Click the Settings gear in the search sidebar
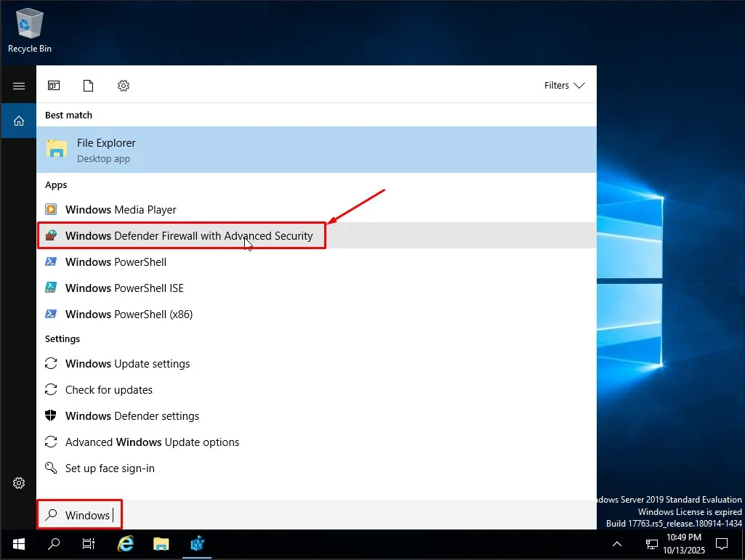 click(x=18, y=482)
